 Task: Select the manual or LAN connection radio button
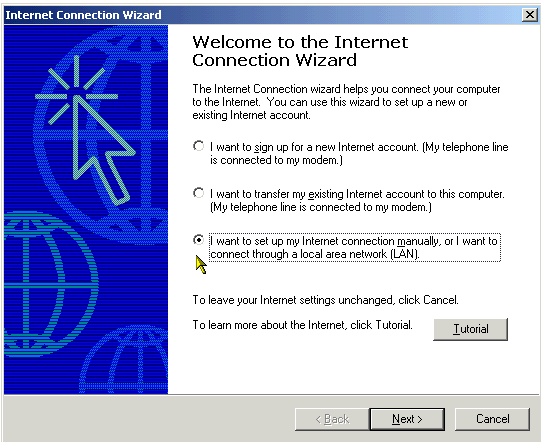point(198,240)
